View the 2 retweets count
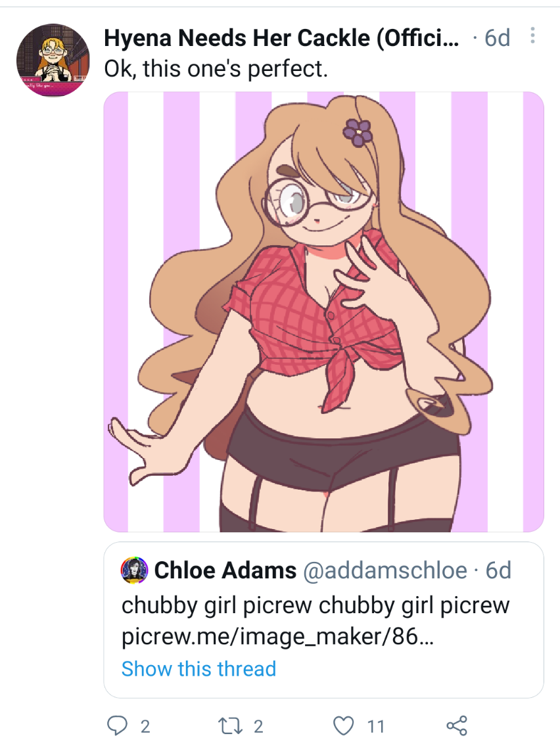560x742 pixels. pos(258,726)
